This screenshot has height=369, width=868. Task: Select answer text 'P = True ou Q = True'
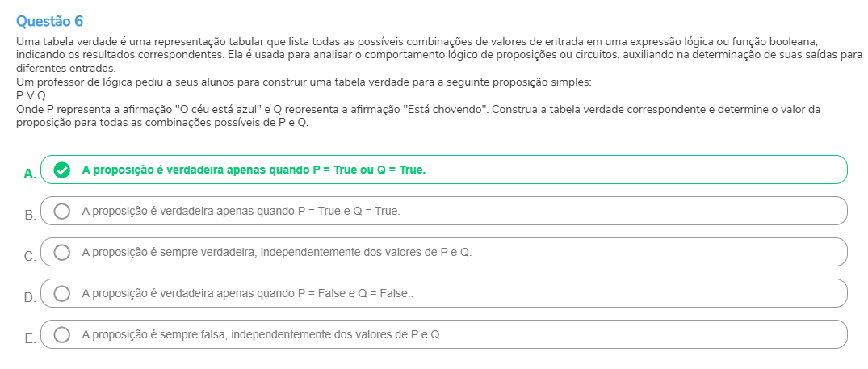pyautogui.click(x=369, y=170)
